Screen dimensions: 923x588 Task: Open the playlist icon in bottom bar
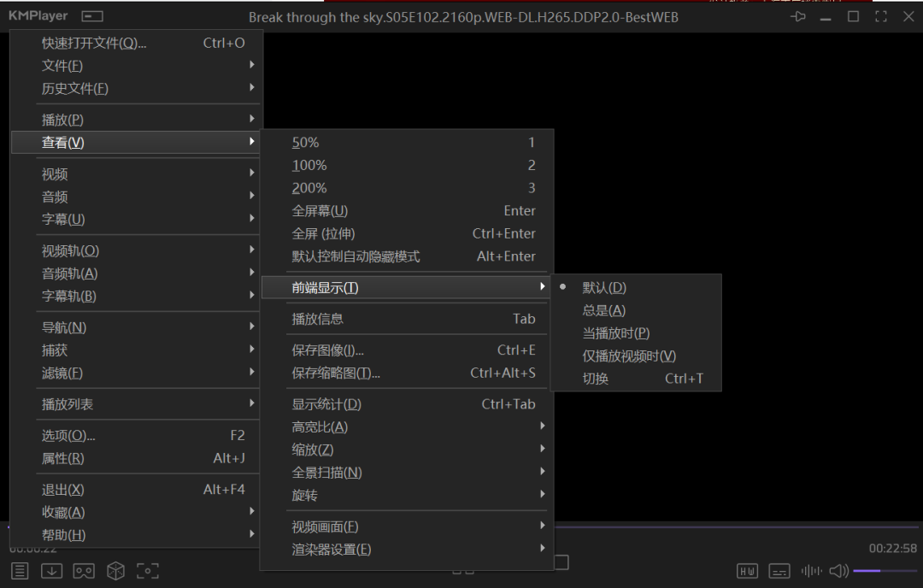point(20,570)
